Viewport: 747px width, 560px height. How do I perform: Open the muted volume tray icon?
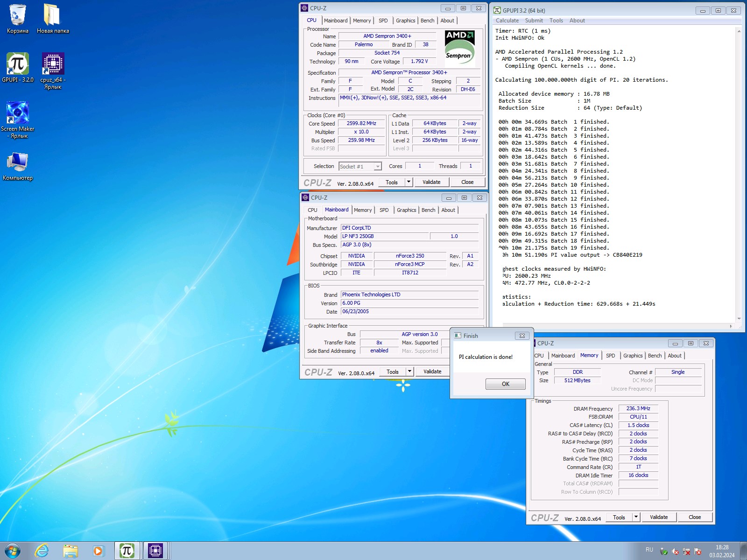675,552
